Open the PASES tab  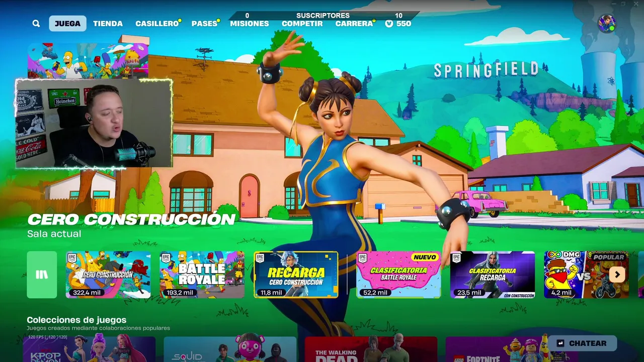[204, 24]
